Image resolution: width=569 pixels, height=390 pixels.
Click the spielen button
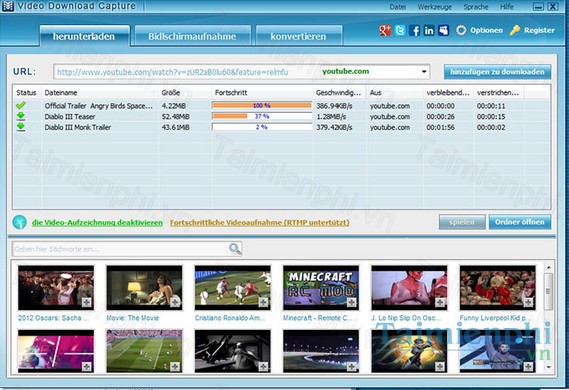[462, 222]
